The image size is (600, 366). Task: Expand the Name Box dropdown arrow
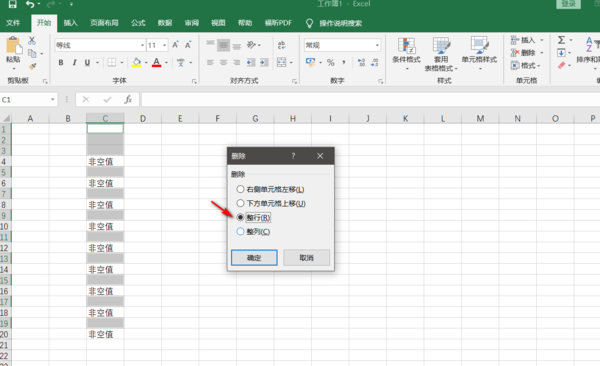pos(52,100)
